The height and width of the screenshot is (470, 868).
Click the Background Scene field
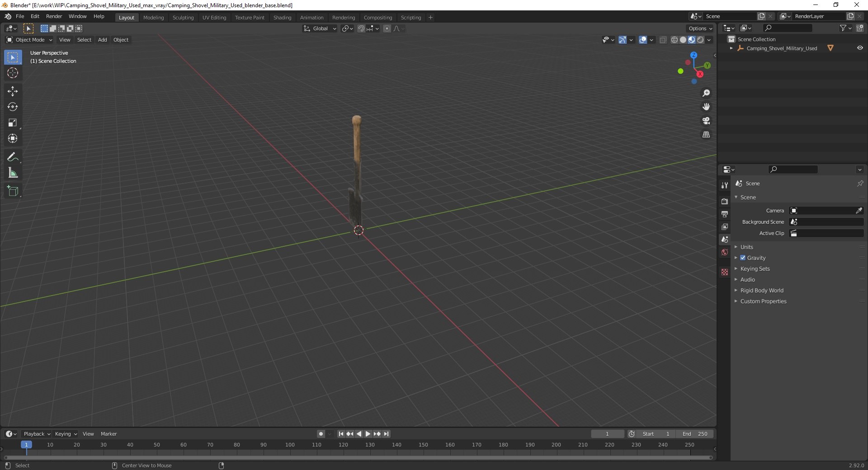[x=826, y=222]
